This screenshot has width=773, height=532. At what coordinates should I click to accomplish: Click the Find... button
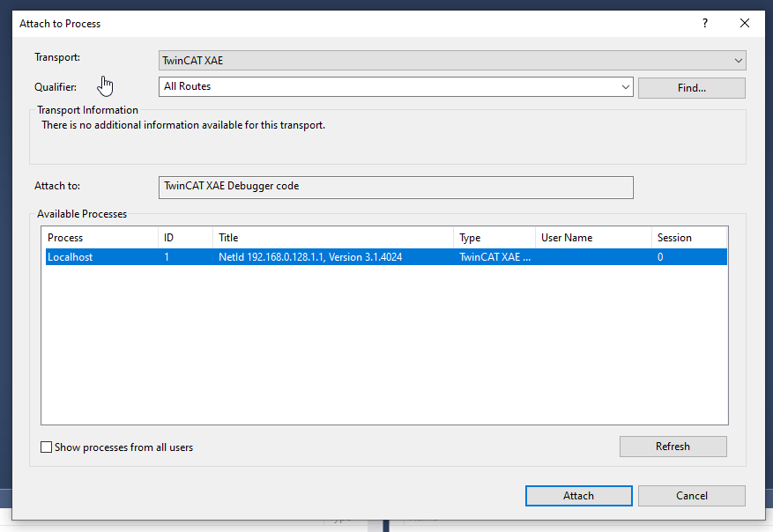pyautogui.click(x=692, y=88)
